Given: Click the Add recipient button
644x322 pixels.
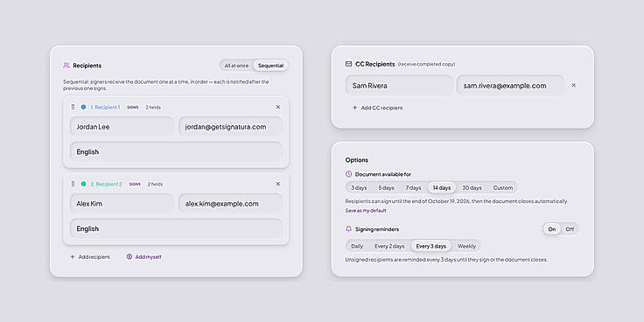Looking at the screenshot, I should click(90, 256).
